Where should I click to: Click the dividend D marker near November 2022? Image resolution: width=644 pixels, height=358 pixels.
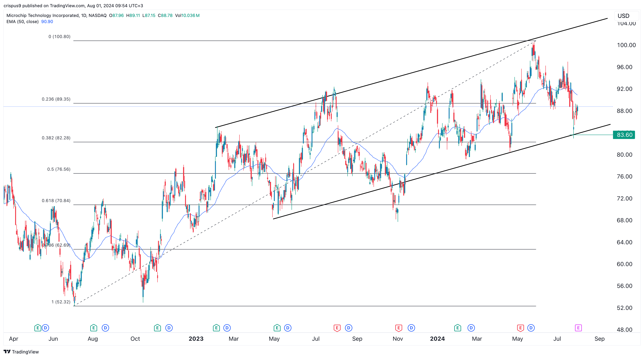pyautogui.click(x=169, y=328)
